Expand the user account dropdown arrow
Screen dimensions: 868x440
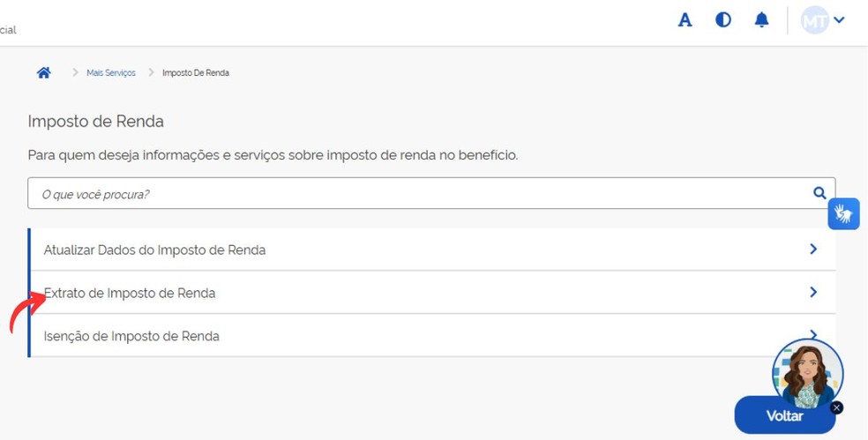pyautogui.click(x=839, y=20)
